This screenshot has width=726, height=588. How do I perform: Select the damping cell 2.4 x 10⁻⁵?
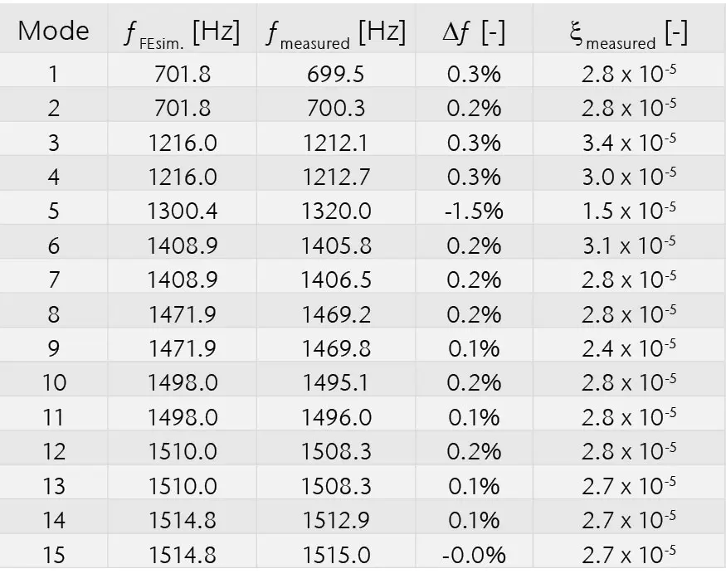[628, 348]
